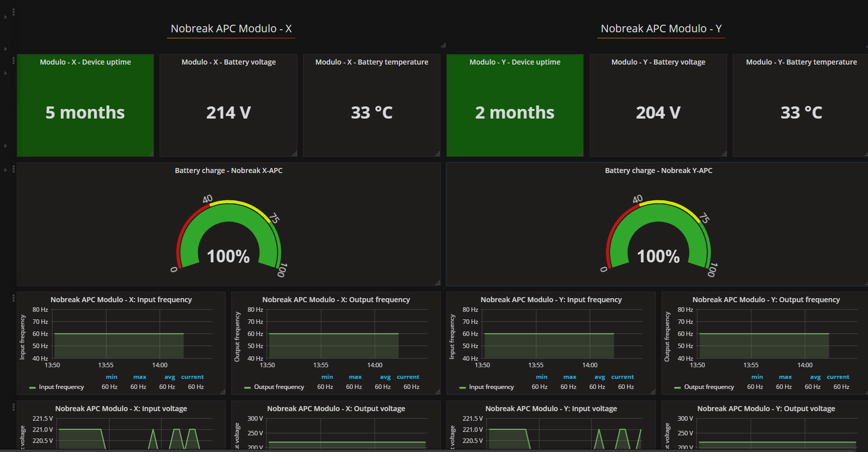Open the Modulo - X: Input frequency title menu
868x452 pixels.
121,300
